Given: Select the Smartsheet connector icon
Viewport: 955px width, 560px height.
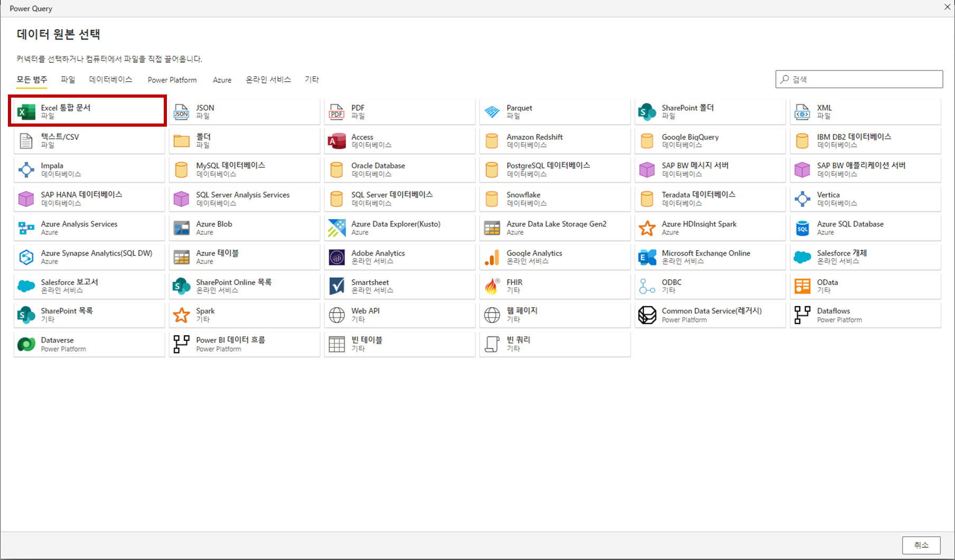Looking at the screenshot, I should pos(336,286).
